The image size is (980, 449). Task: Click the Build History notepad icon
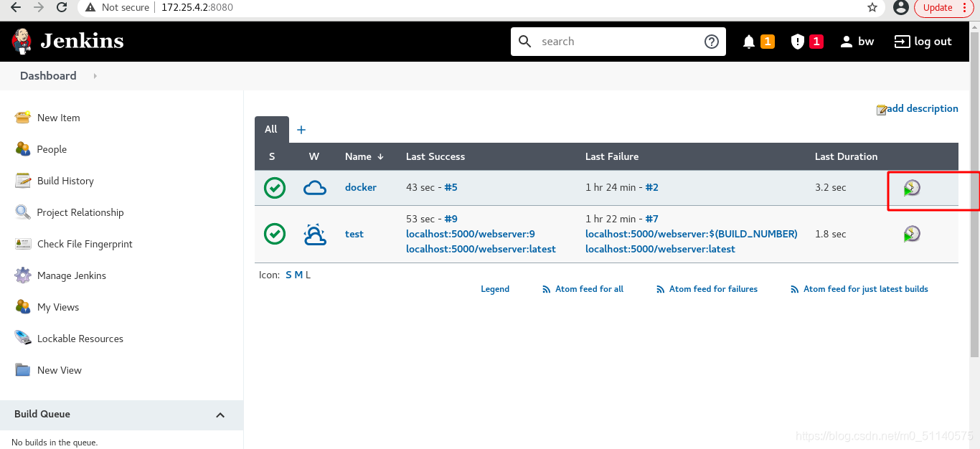coord(23,181)
